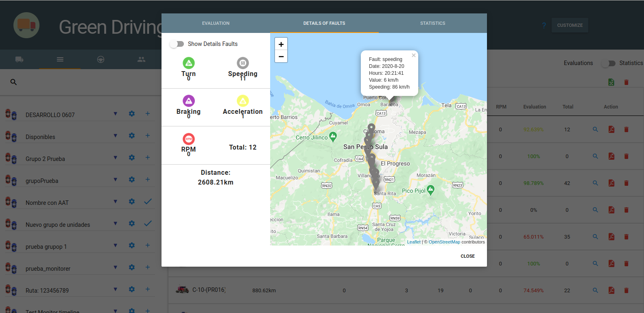Expand the Ruta: 123456789 group
Screen dimensions: 644x313
click(116, 289)
